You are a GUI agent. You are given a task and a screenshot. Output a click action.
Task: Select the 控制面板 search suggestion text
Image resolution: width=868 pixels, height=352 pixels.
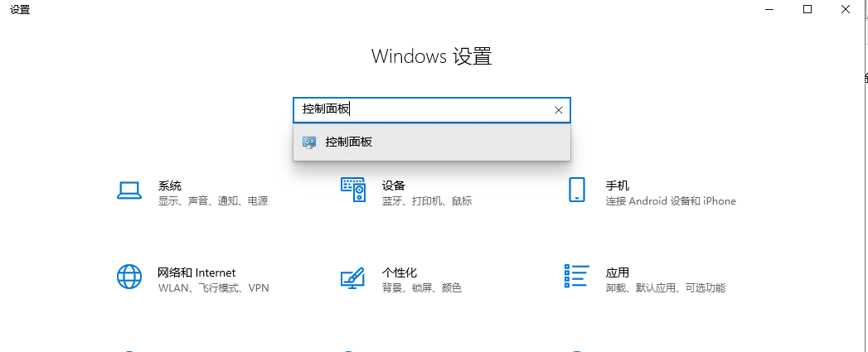pos(349,142)
